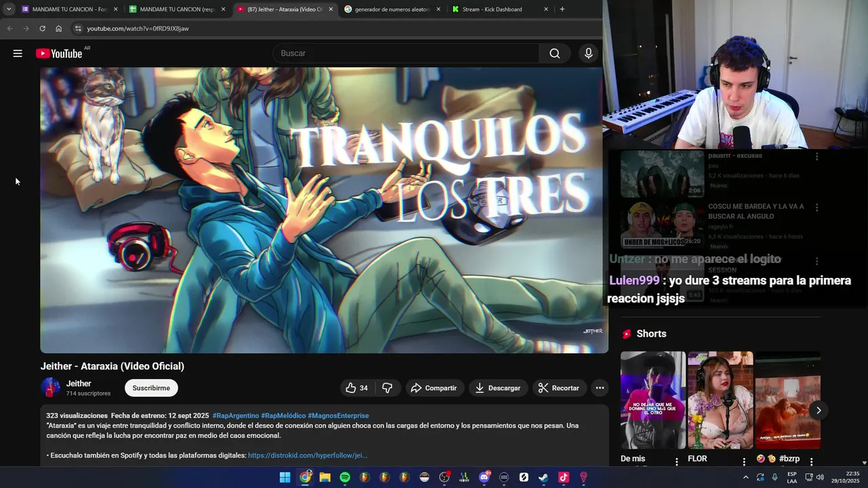
Task: Open pausrrr - excusas video thumbnail
Action: click(663, 174)
